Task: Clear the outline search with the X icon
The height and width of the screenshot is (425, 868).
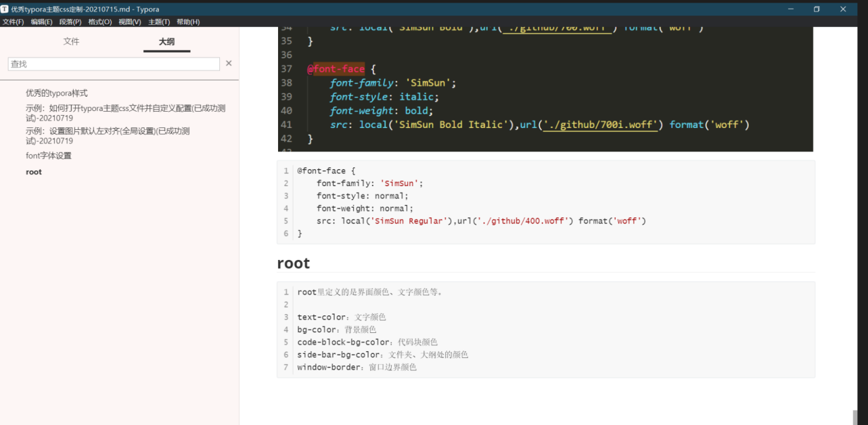Action: 229,64
